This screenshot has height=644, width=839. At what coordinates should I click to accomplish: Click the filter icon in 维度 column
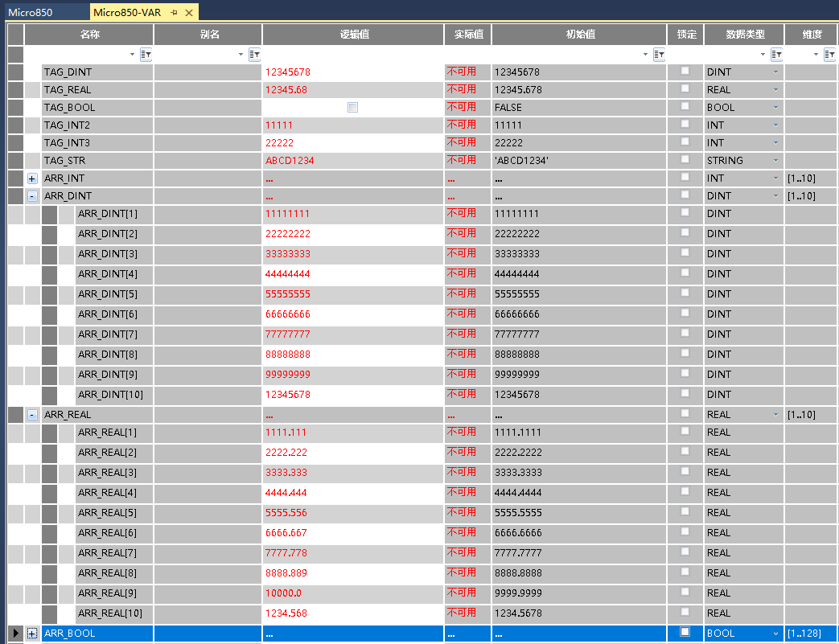pos(831,54)
